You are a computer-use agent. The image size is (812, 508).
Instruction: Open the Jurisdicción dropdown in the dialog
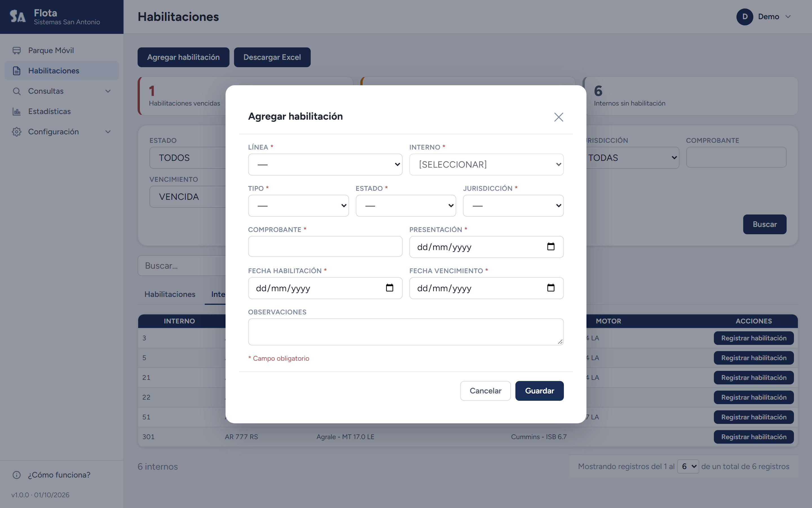point(513,206)
